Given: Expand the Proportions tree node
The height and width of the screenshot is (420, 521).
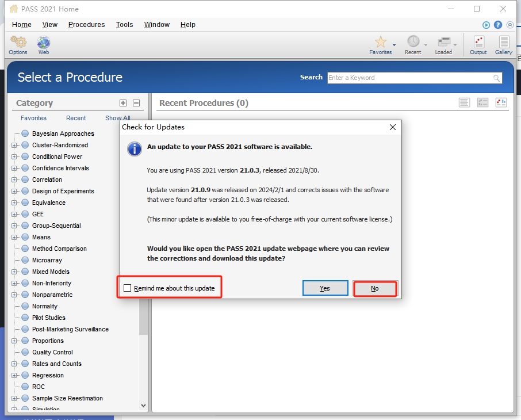Looking at the screenshot, I should click(x=14, y=341).
